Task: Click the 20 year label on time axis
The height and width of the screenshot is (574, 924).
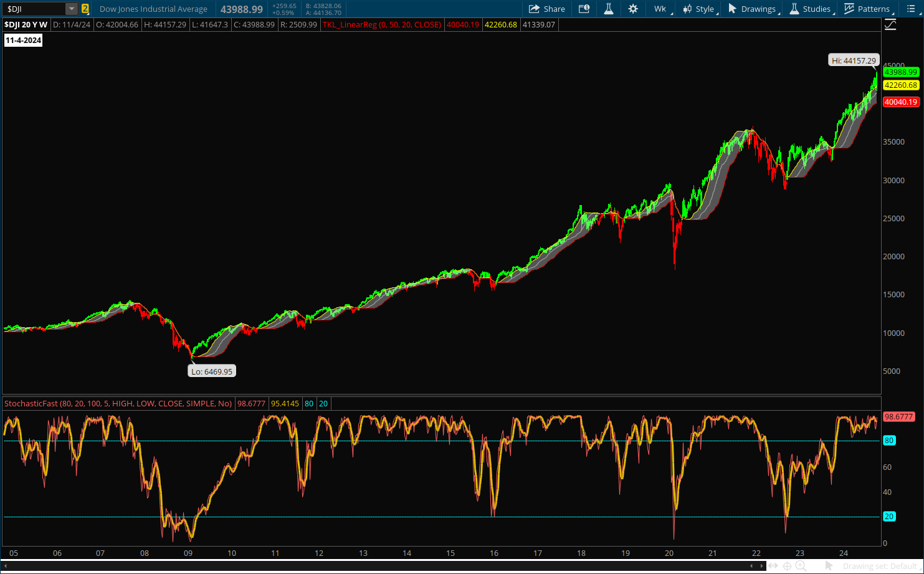Action: pos(669,553)
